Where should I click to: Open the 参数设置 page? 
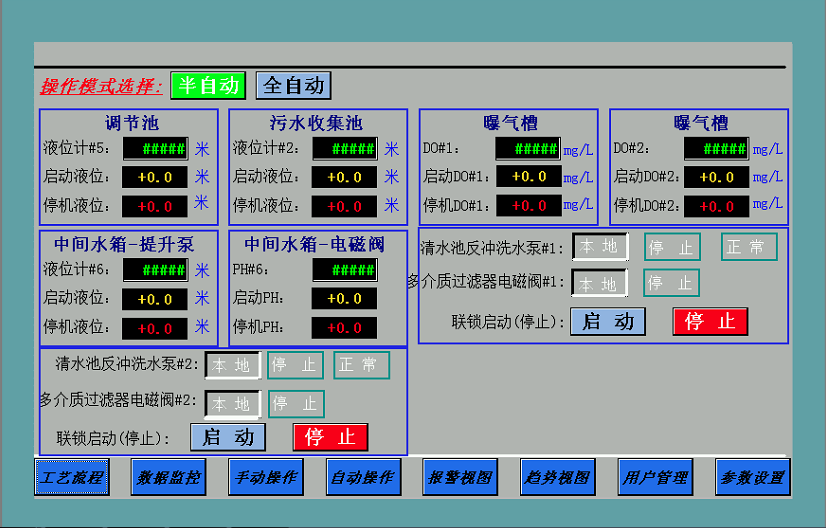(x=752, y=478)
